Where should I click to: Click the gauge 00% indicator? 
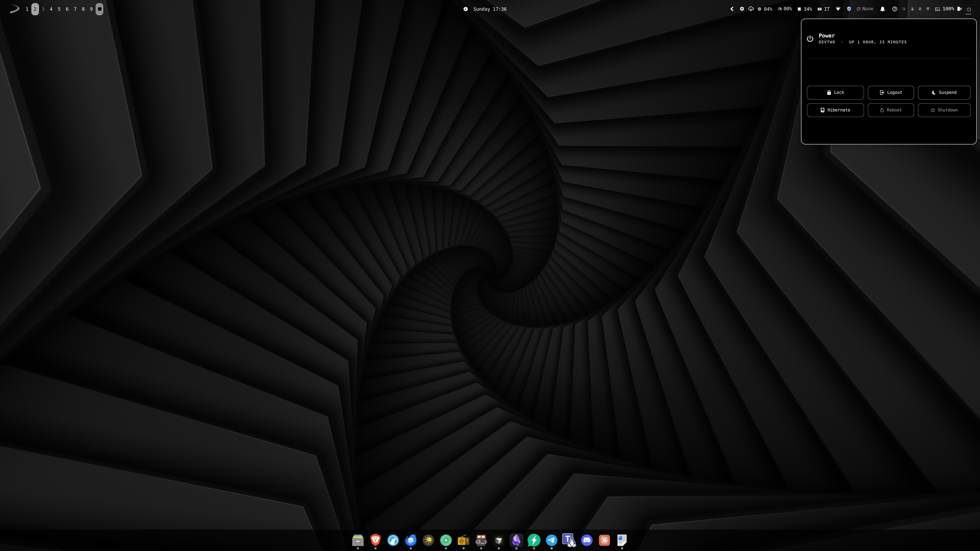coord(785,9)
